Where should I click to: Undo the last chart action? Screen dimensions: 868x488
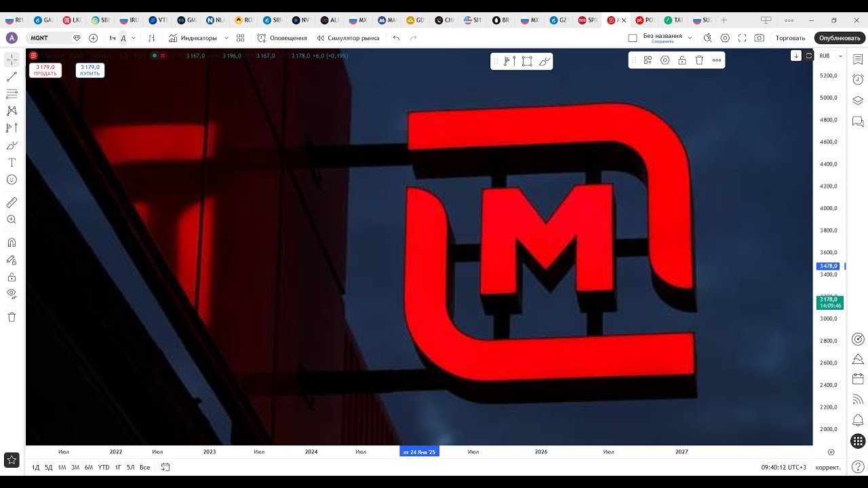[397, 38]
